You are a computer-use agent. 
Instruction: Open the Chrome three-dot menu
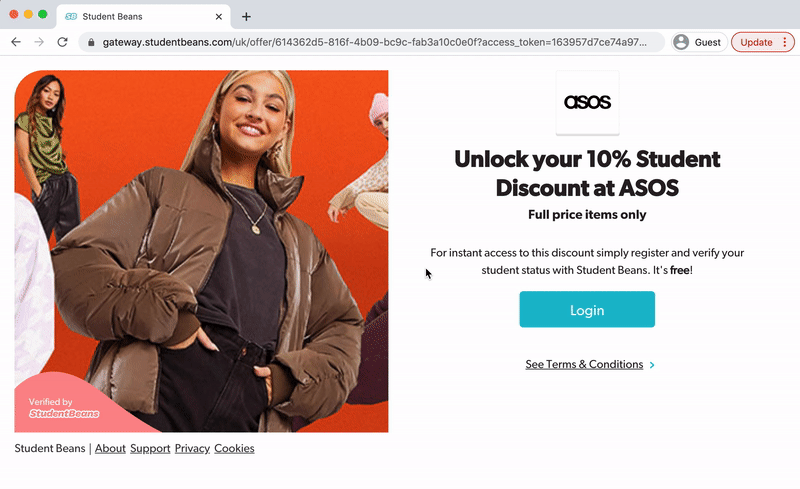click(785, 42)
